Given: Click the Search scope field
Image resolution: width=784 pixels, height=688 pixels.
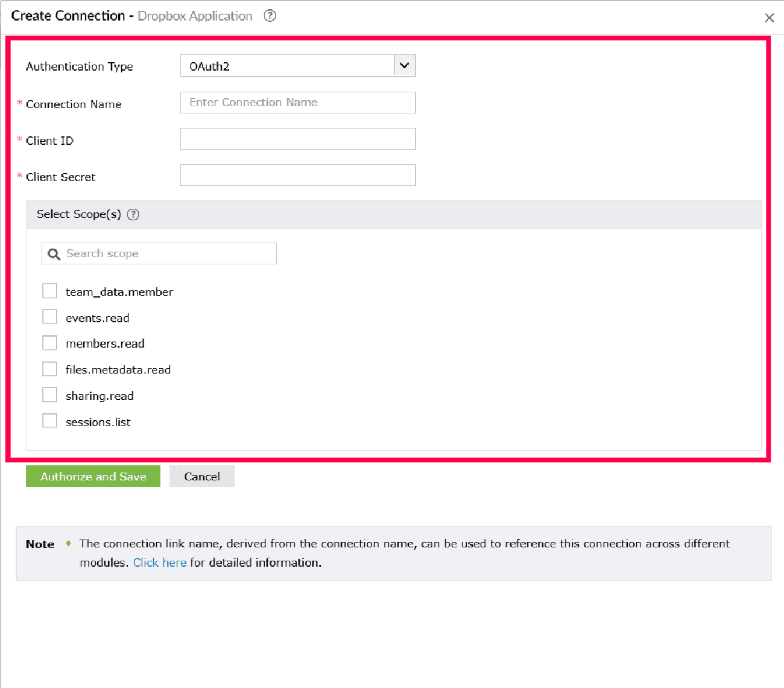Looking at the screenshot, I should 159,253.
